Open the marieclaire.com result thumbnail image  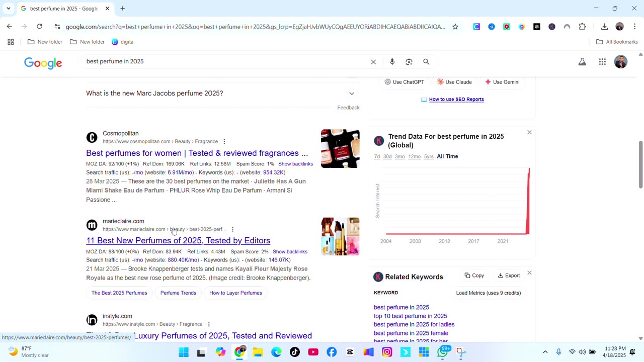(x=340, y=236)
